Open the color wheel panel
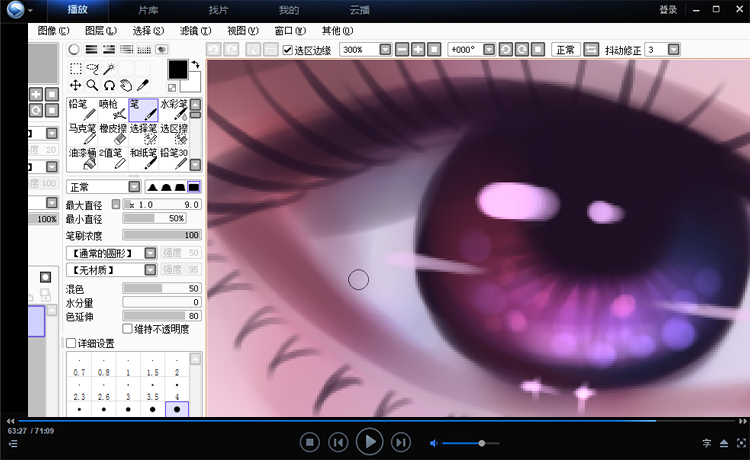The width and height of the screenshot is (750, 464). pyautogui.click(x=74, y=49)
